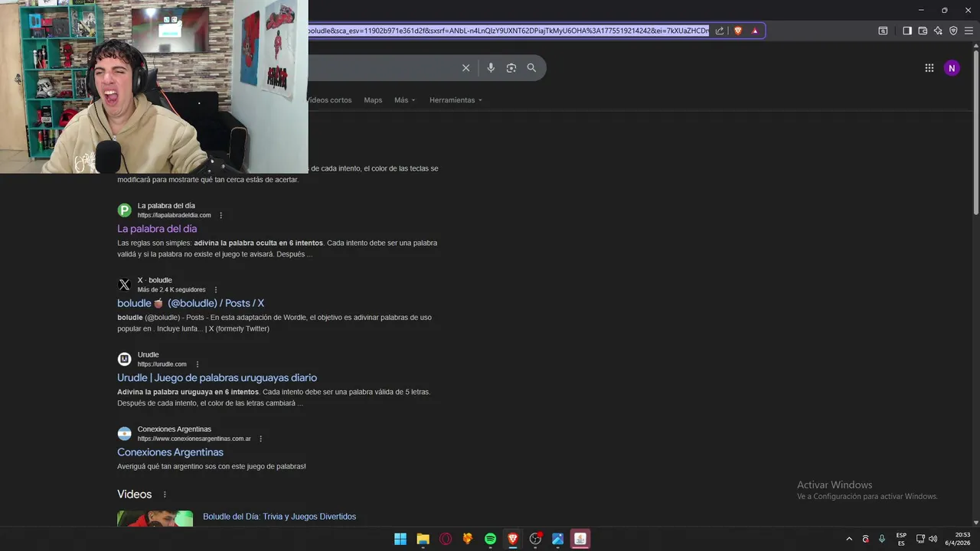This screenshot has width=980, height=551.
Task: Open options next to Videos heading
Action: (165, 495)
